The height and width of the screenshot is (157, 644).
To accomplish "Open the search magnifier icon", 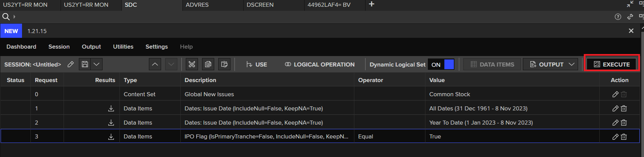I will 6,17.
